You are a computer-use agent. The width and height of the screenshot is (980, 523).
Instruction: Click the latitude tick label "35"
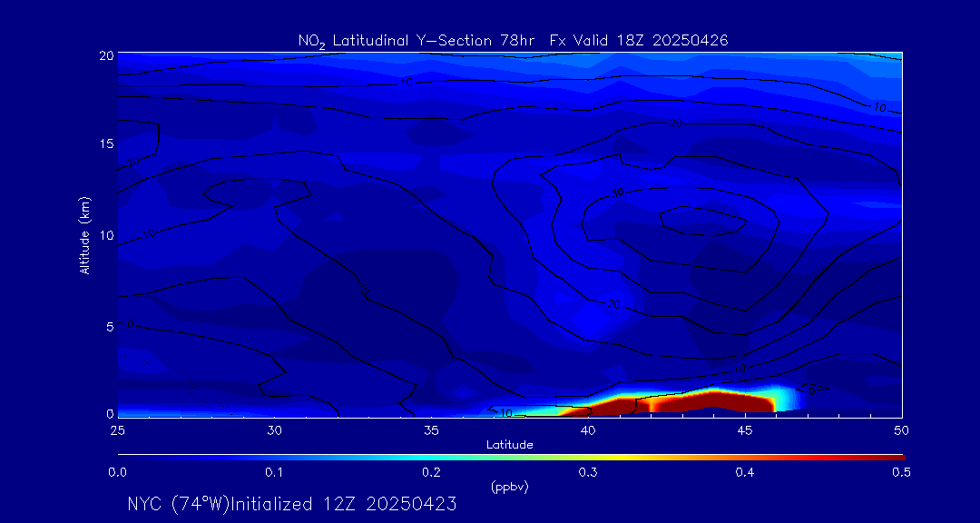click(431, 430)
